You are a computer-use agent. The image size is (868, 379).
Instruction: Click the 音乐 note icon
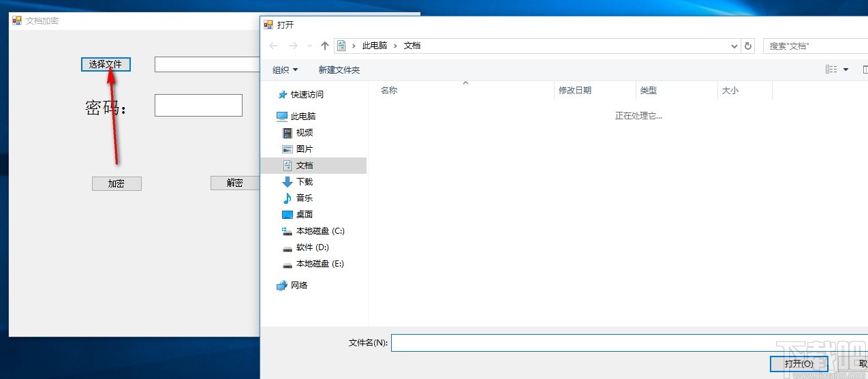[288, 198]
